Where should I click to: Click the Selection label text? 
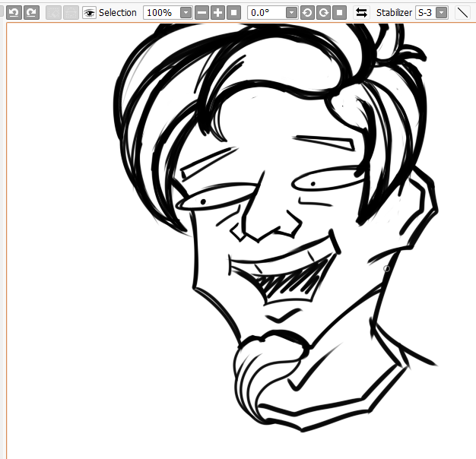tap(118, 13)
